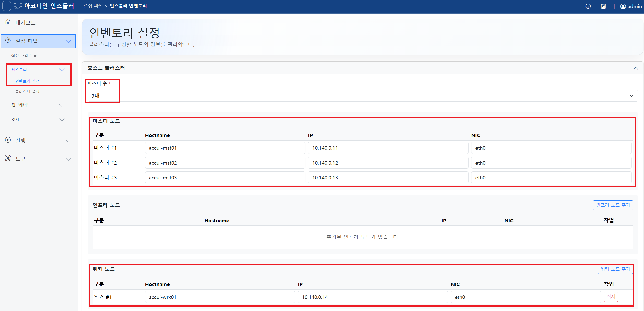Click 인스톨러 인벤토리 breadcrumb text
Image resolution: width=644 pixels, height=311 pixels.
pyautogui.click(x=128, y=6)
